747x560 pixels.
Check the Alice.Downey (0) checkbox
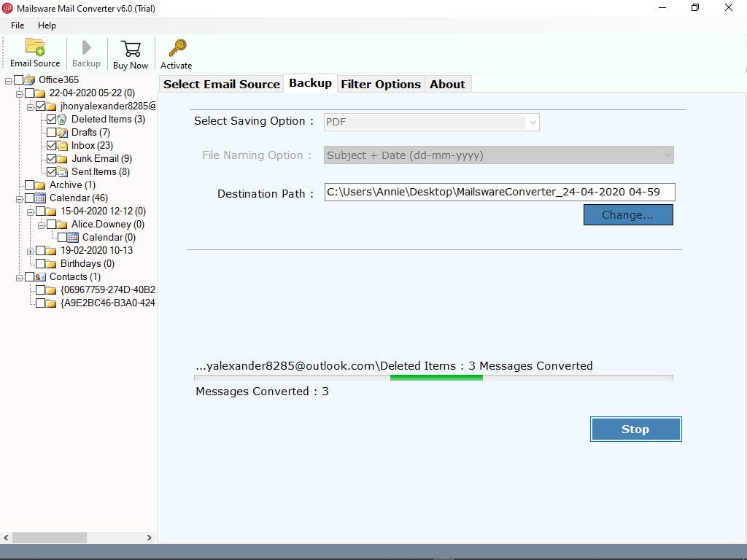[52, 224]
